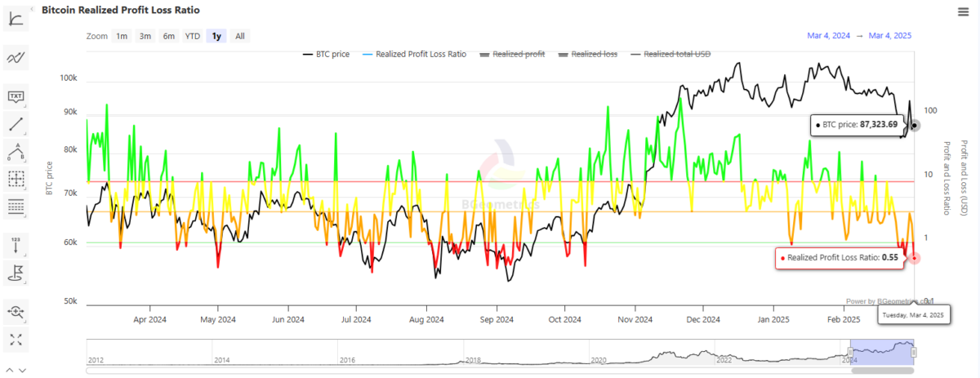Screen dimensions: 980x378
Task: Choose the A-B-0 Elliott wave tool
Action: point(16,151)
